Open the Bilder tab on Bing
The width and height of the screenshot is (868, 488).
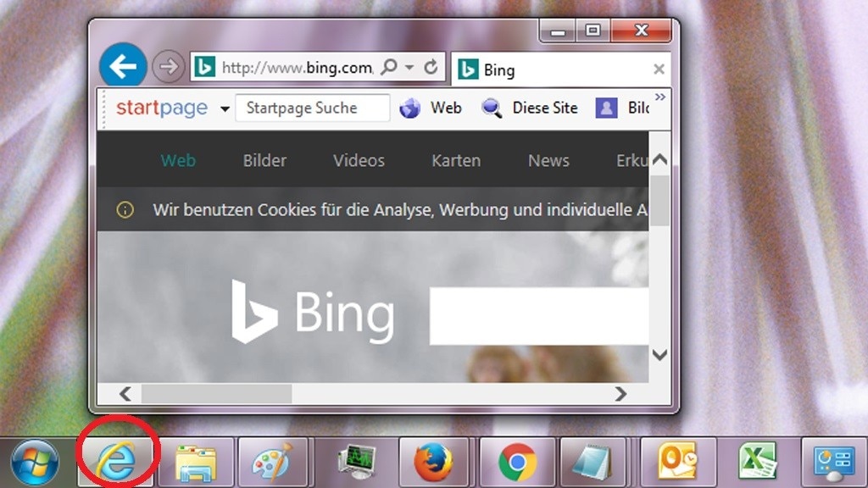[264, 160]
